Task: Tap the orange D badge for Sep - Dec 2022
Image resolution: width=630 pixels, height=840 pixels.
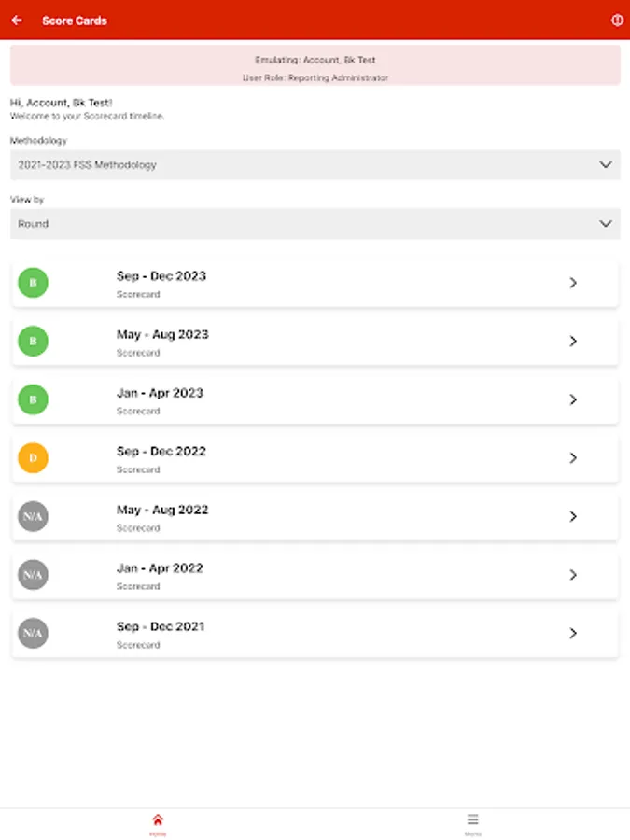Action: (x=33, y=458)
